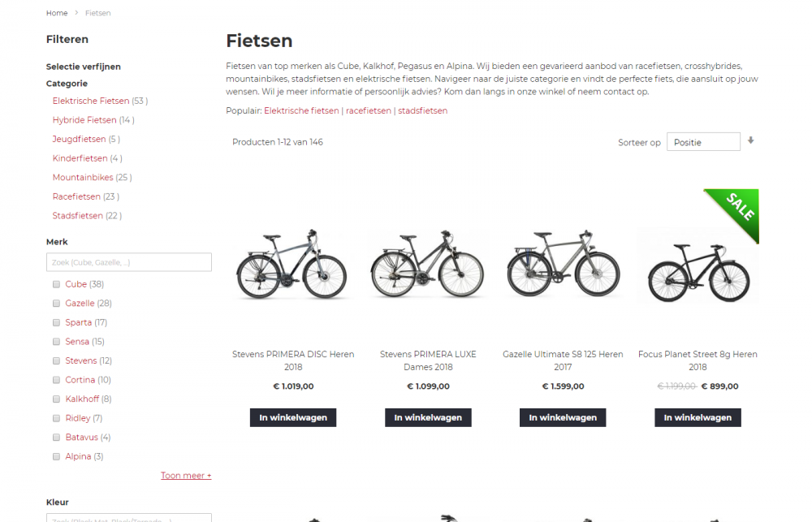Select the Batavus brand filter checkbox

[57, 438]
